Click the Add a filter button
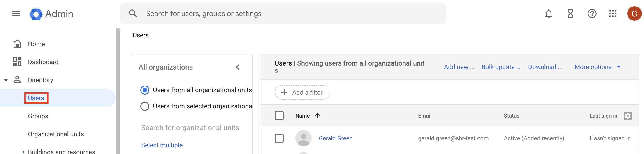 click(x=302, y=92)
